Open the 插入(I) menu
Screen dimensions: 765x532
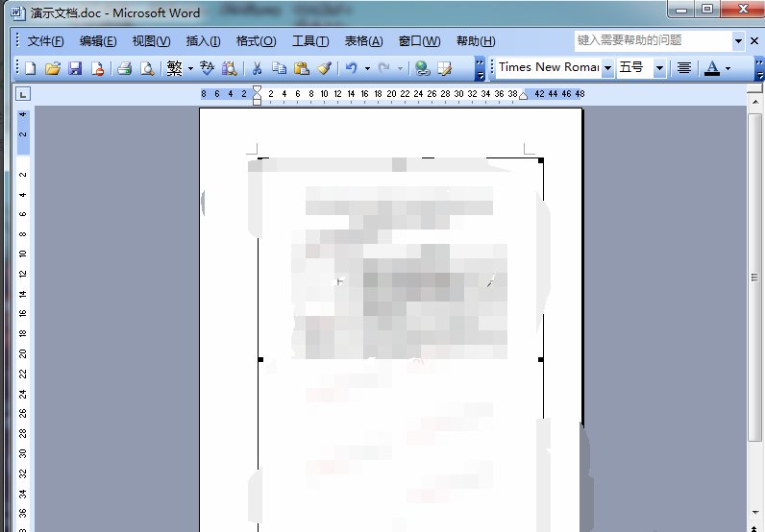tap(203, 41)
